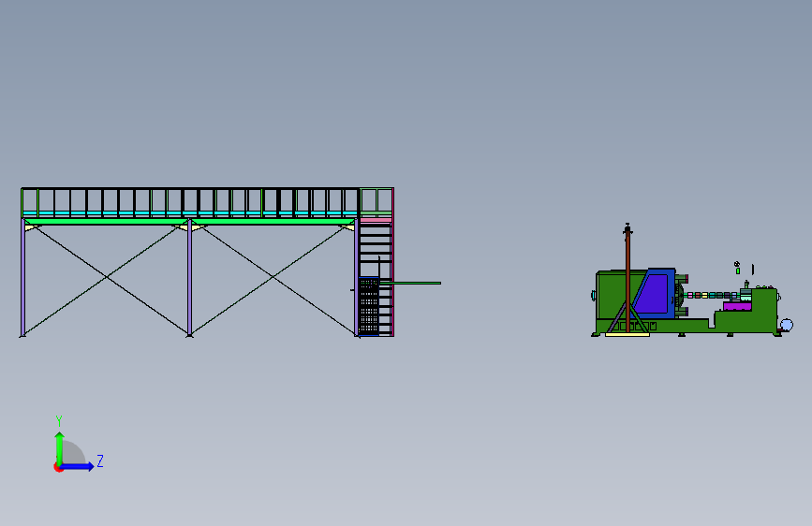Viewport: 812px width, 526px height.
Task: Select the blue guard cover on the machine
Action: point(654,293)
